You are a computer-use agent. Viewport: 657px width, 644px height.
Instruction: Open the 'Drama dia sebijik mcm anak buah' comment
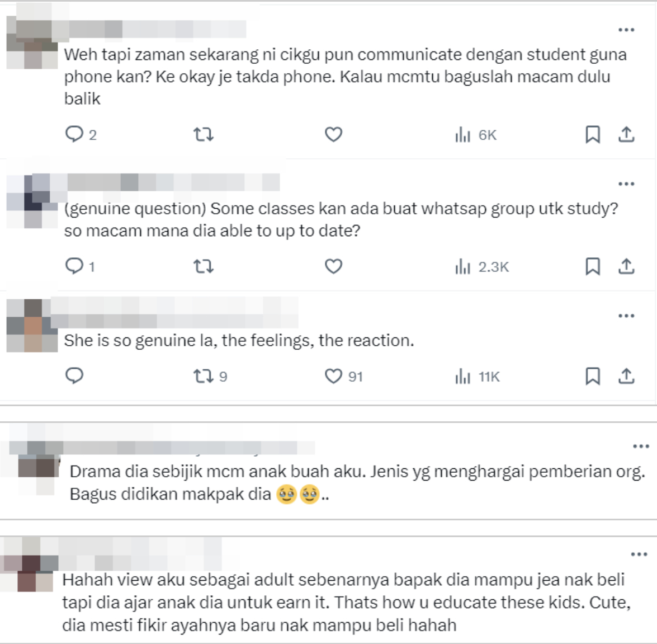[357, 483]
